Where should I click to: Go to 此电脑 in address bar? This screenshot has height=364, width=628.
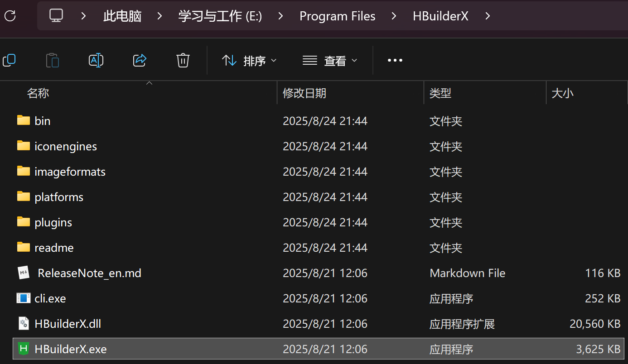coord(122,16)
